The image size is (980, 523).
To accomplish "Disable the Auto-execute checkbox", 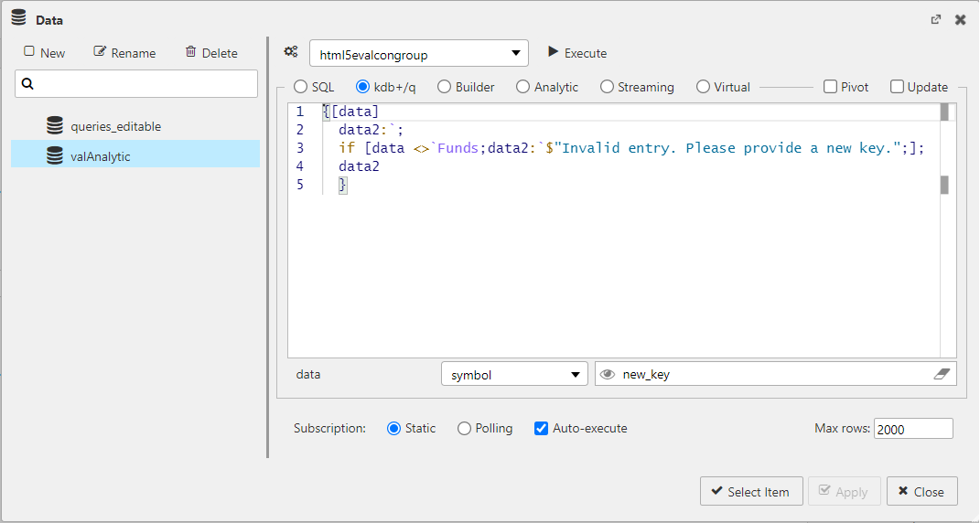I will [542, 428].
